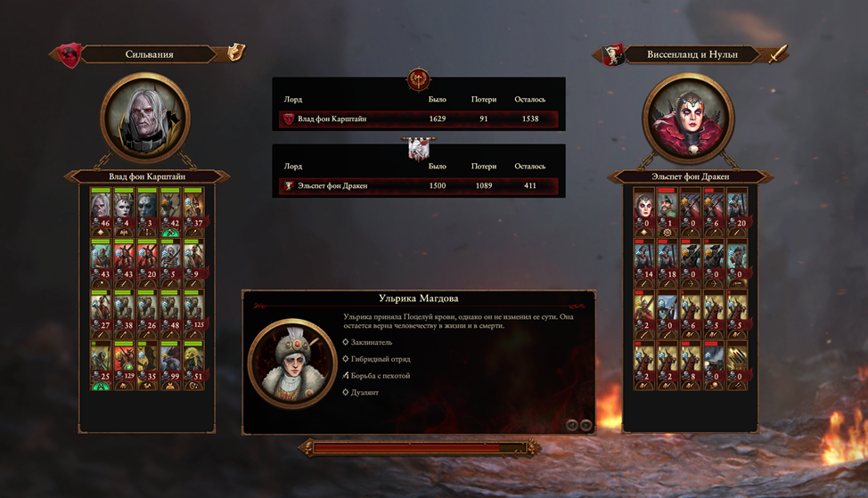Go to the previous tip with left arrow
Image resolution: width=868 pixels, height=498 pixels.
572,424
